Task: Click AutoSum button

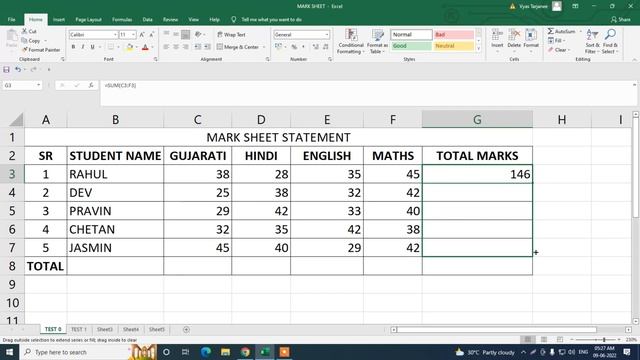Action: click(x=561, y=31)
